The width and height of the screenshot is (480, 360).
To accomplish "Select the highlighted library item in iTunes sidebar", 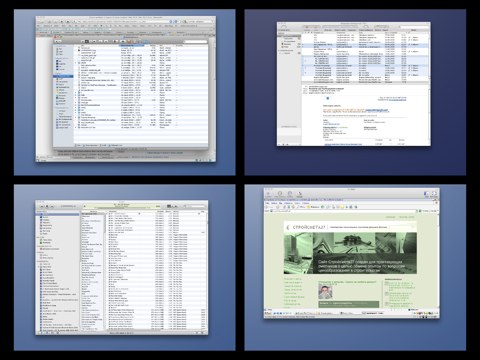I will (x=57, y=215).
